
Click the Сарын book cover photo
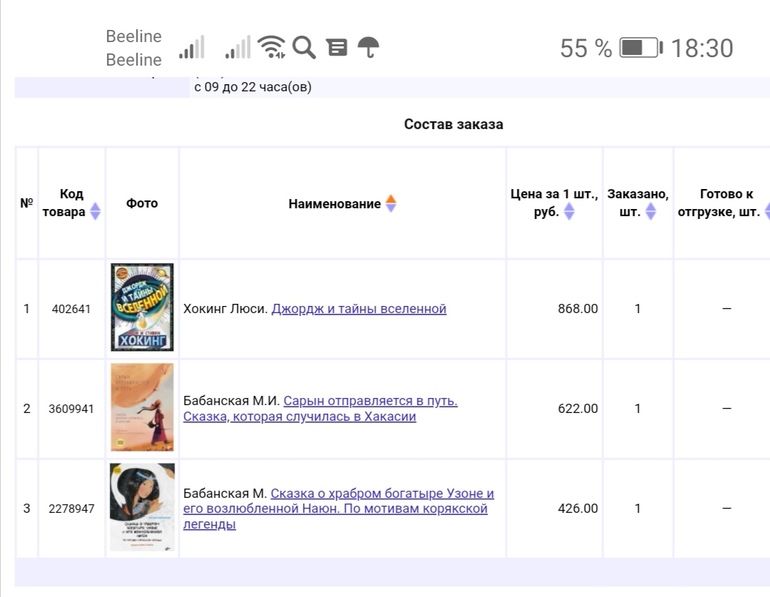[142, 408]
